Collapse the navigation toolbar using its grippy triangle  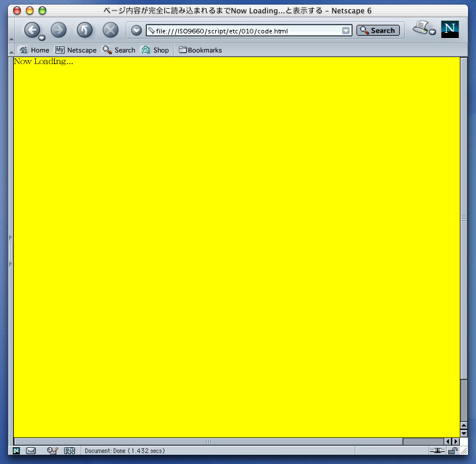pos(11,39)
